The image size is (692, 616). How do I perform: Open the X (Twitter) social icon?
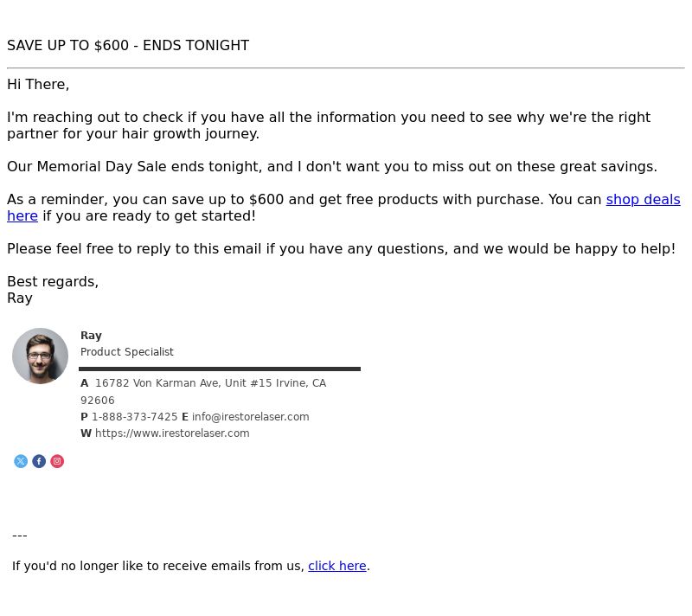[x=21, y=461]
